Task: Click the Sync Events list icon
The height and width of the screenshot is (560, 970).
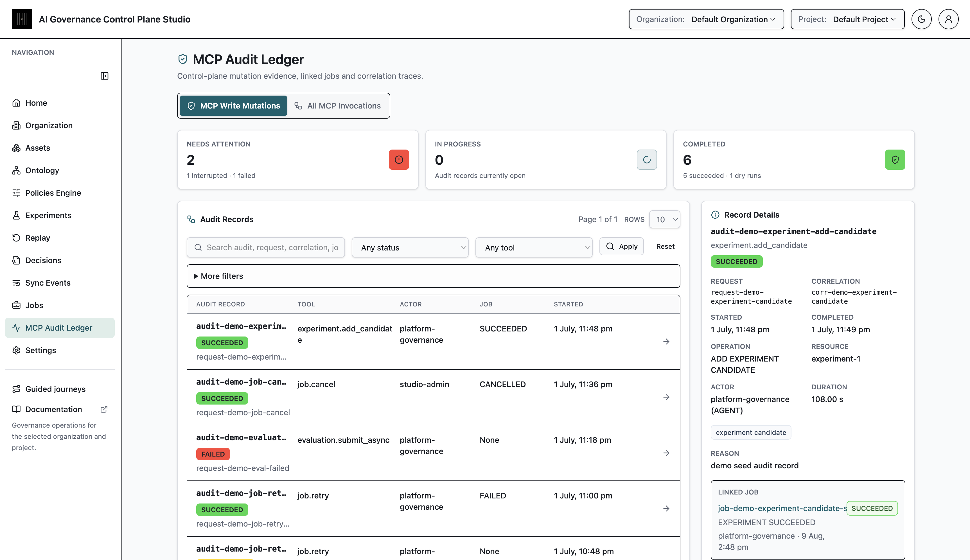Action: pyautogui.click(x=16, y=283)
